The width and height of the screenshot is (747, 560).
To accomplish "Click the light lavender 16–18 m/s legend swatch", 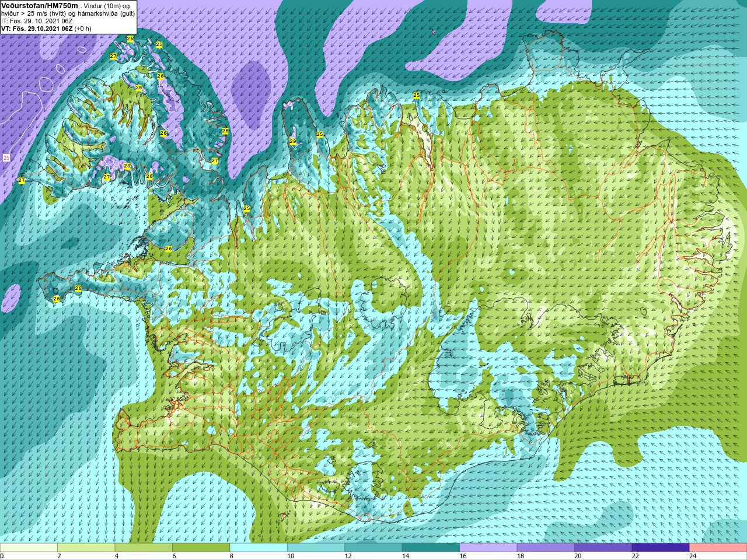I will pos(488,548).
